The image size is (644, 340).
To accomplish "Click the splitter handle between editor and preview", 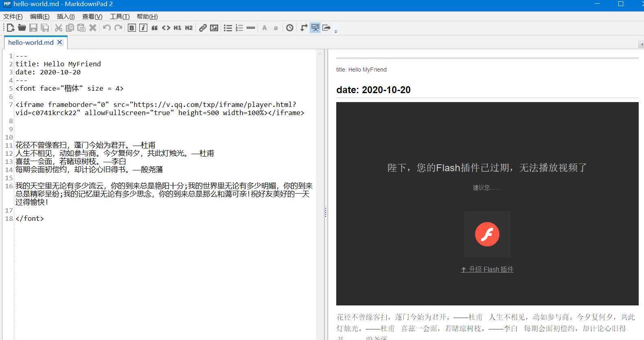I will click(x=326, y=212).
